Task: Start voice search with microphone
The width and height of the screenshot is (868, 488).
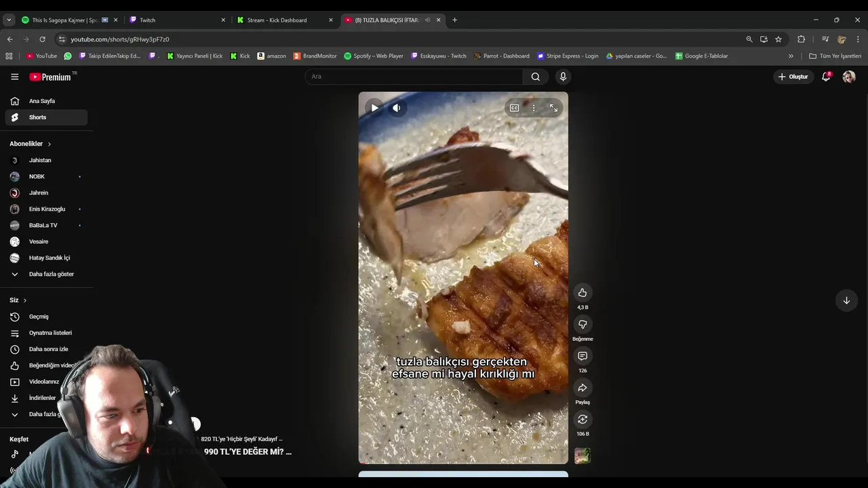Action: 563,77
